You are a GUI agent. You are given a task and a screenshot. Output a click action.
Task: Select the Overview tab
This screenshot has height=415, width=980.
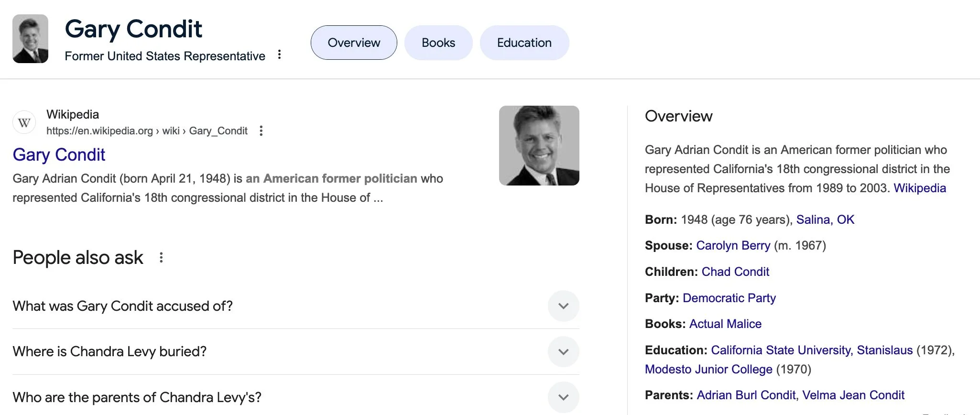[x=354, y=43]
